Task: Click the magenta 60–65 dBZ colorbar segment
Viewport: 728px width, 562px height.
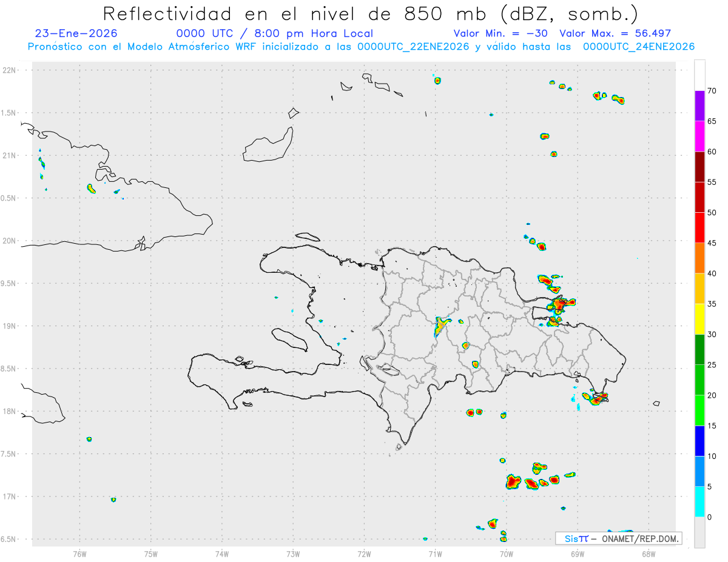Action: coord(699,136)
